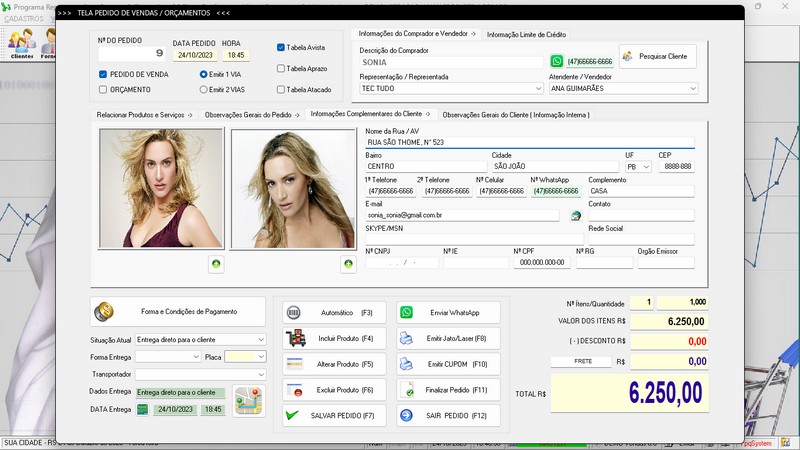Click the green arrow under the right photo
Screen dimensions: 800x450
point(348,264)
